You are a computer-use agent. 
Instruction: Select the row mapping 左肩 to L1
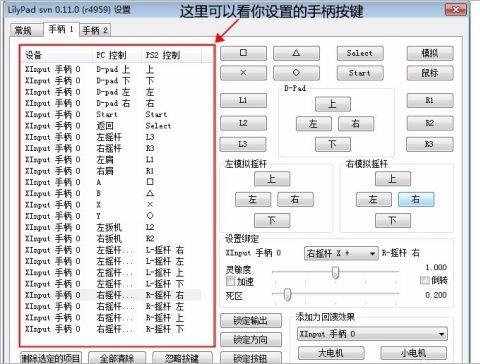pos(112,160)
